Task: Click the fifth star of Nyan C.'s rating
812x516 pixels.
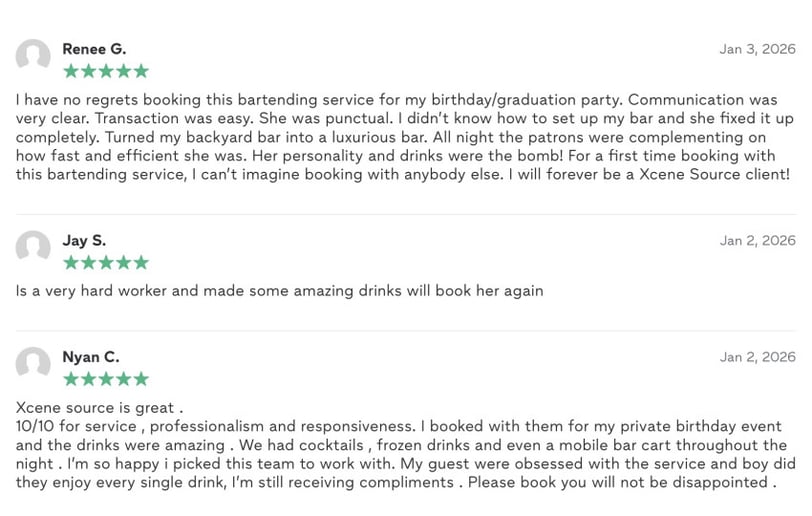Action: tap(141, 379)
